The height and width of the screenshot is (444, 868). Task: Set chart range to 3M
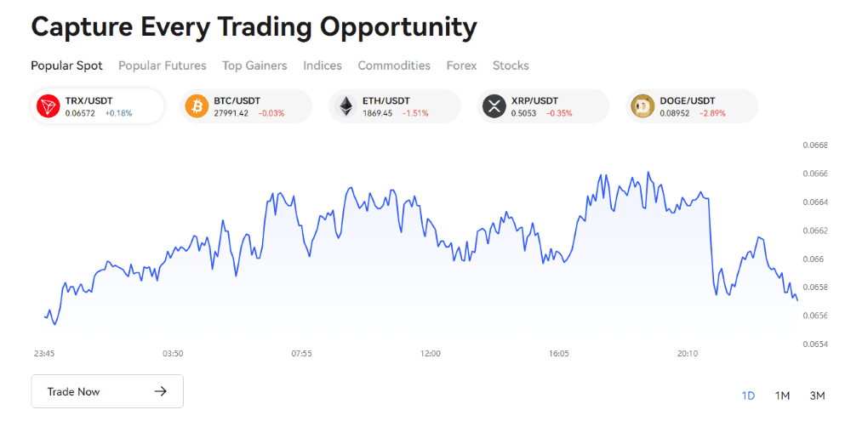817,396
